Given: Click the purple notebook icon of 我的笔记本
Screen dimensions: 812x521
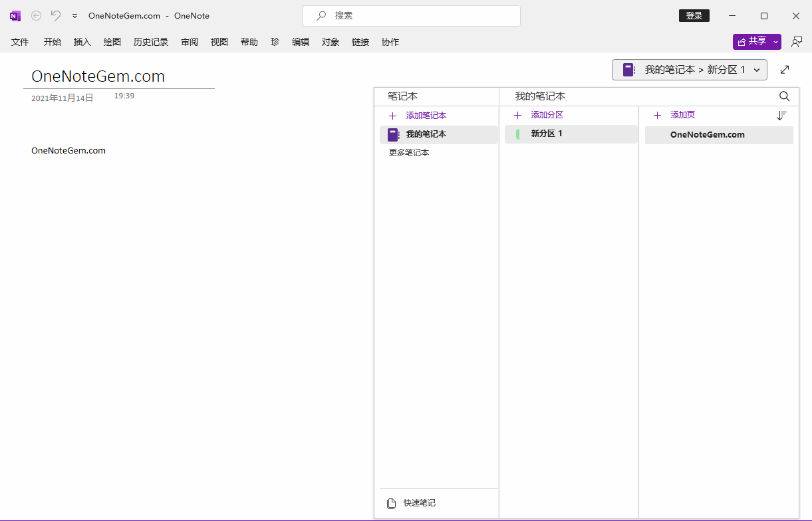Looking at the screenshot, I should tap(393, 135).
